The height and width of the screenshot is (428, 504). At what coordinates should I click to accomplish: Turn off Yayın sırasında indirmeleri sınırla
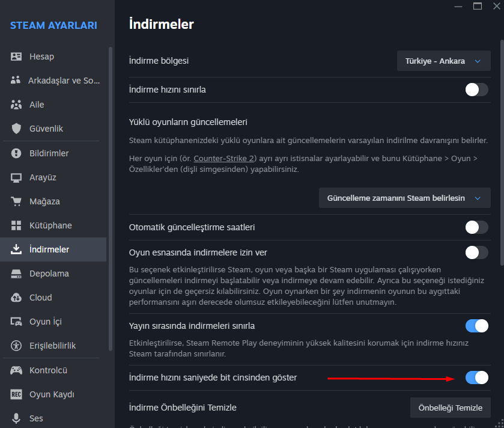tap(476, 326)
